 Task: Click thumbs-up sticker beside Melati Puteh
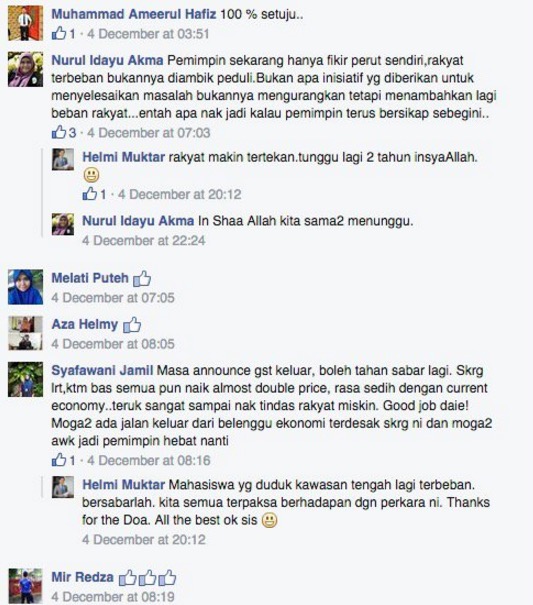[x=142, y=278]
